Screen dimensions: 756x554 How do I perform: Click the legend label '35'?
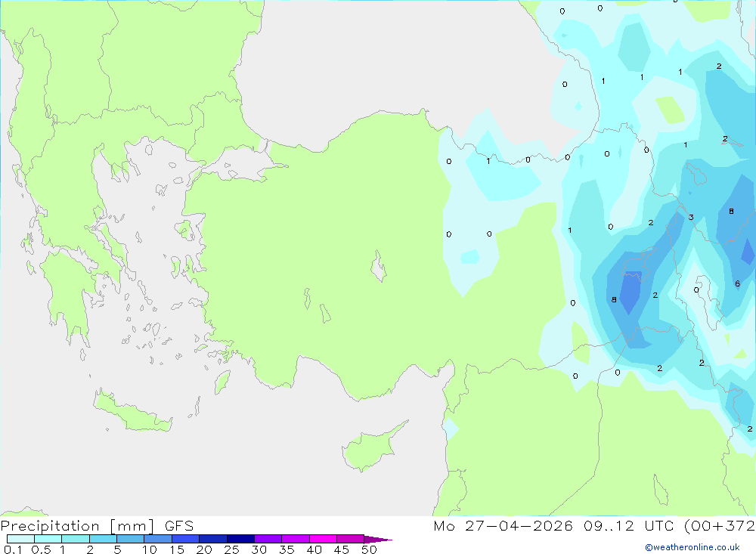coord(287,549)
